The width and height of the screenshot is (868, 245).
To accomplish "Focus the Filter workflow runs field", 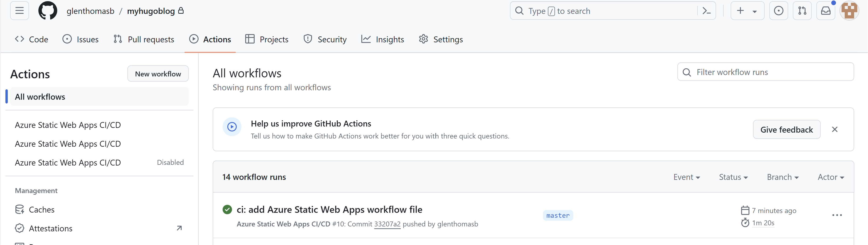I will click(766, 72).
